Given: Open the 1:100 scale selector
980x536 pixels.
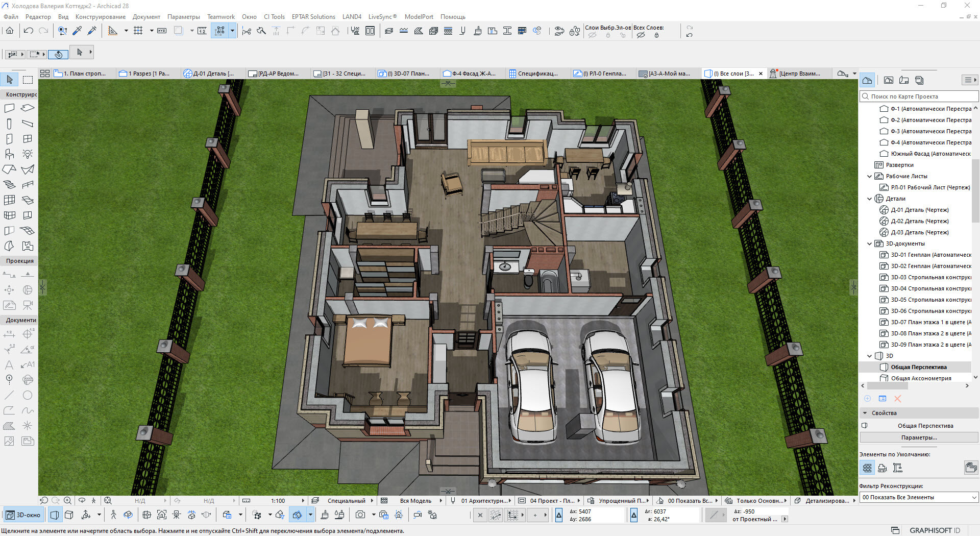Looking at the screenshot, I should [278, 501].
